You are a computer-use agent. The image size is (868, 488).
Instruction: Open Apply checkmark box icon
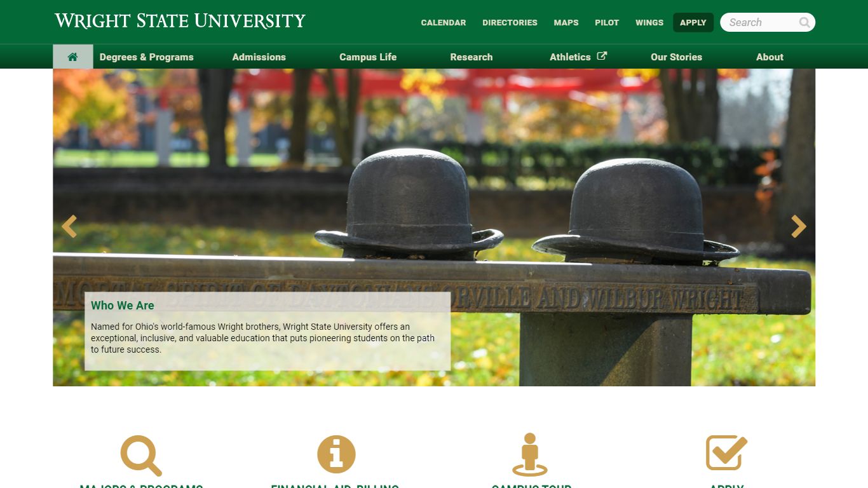pyautogui.click(x=726, y=452)
